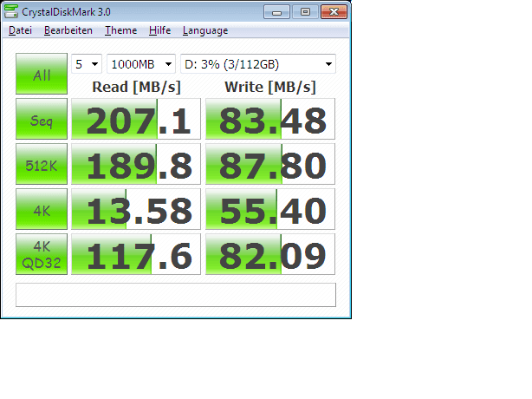Click the CrystalDiskMark app icon in title bar
The height and width of the screenshot is (399, 532).
click(11, 11)
